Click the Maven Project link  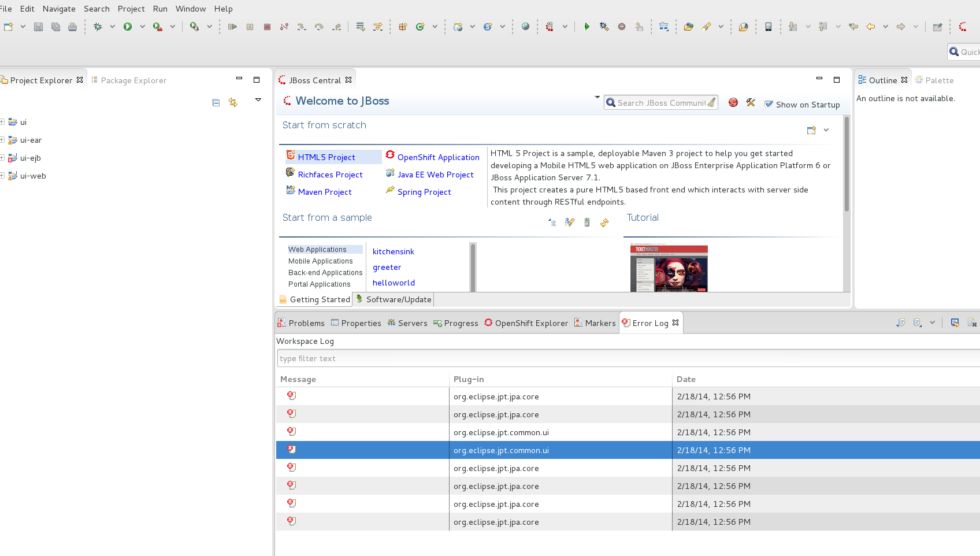(x=325, y=192)
